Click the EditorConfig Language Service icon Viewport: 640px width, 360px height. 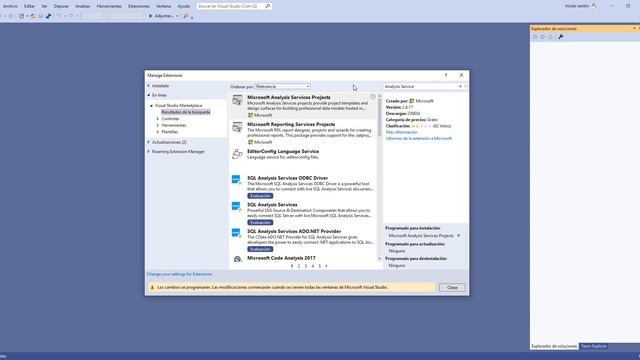coord(237,154)
